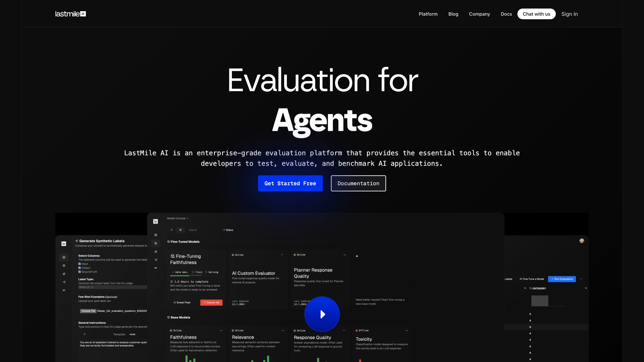Click the lastmile AI logo
The height and width of the screenshot is (362, 644).
(x=70, y=14)
